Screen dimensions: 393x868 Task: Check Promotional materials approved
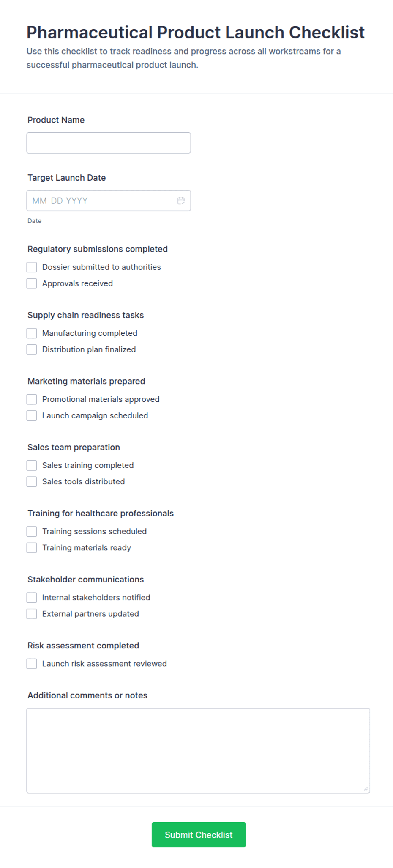32,399
